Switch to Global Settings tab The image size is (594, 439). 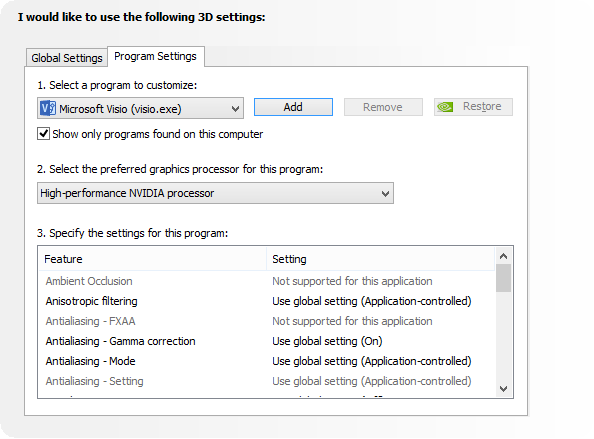[x=67, y=58]
